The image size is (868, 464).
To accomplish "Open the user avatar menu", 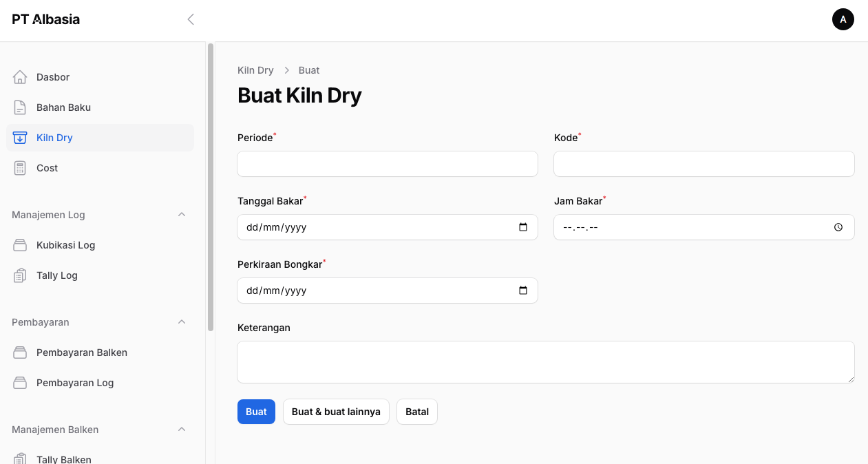I will (843, 19).
